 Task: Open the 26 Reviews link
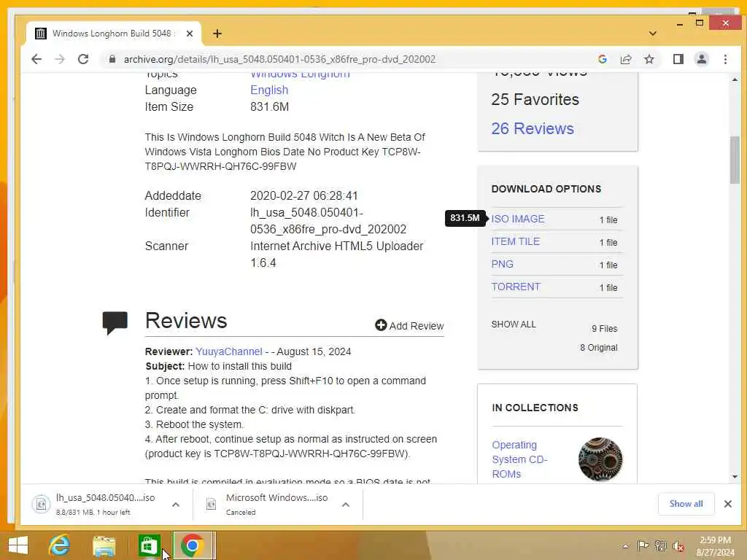[x=533, y=128]
